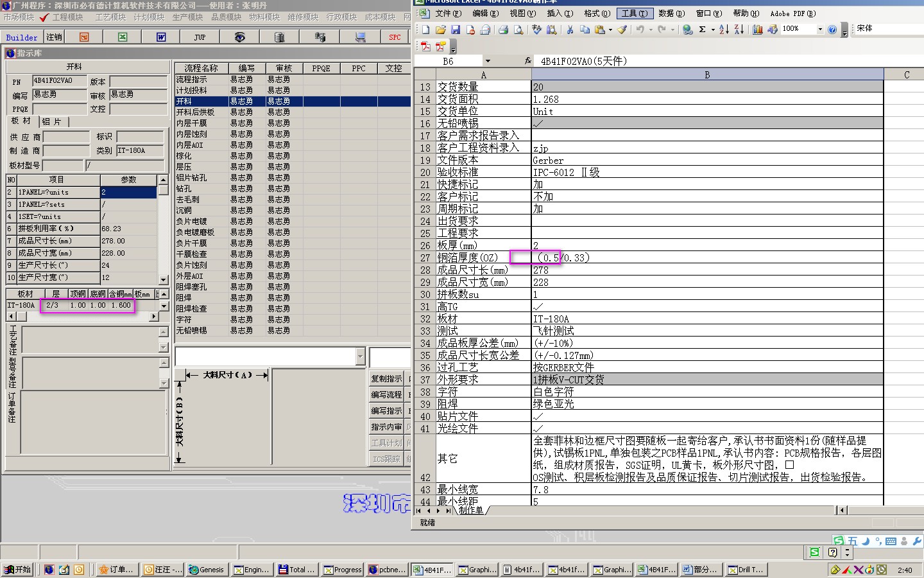Click the Sort Descending Z-A icon
Image resolution: width=924 pixels, height=578 pixels.
[x=739, y=30]
